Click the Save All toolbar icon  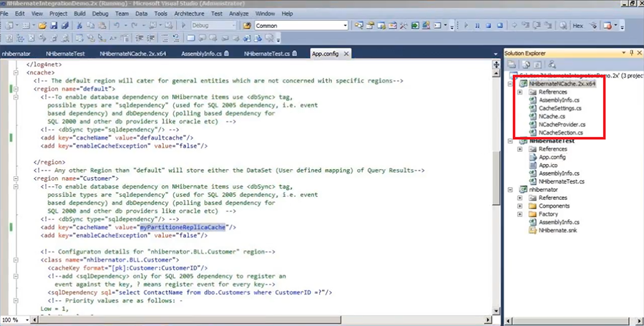click(x=65, y=26)
